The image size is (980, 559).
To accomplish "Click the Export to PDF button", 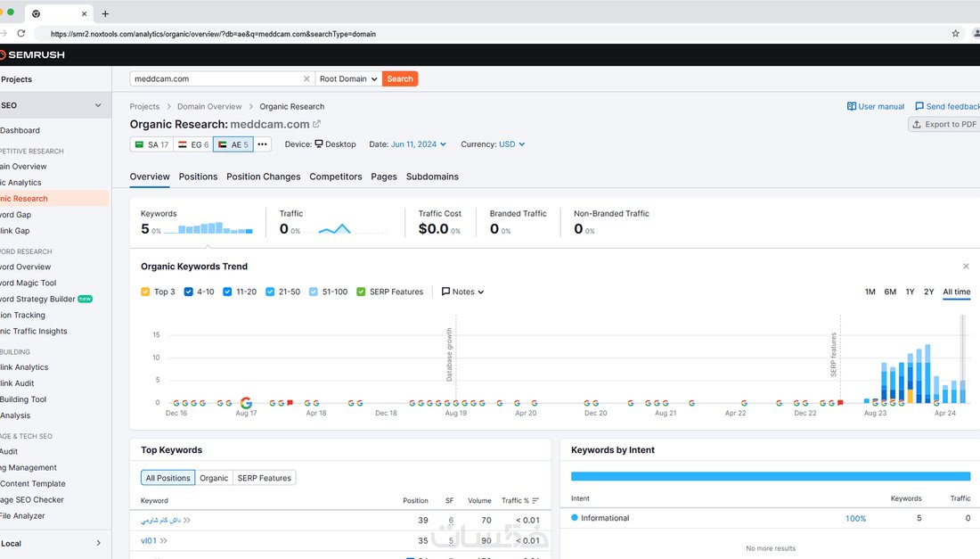I will pyautogui.click(x=944, y=125).
